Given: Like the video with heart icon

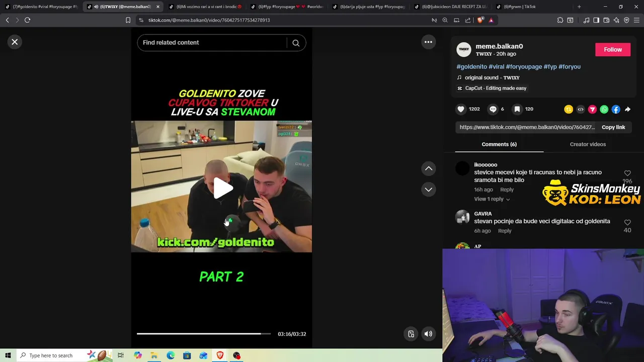Looking at the screenshot, I should (461, 109).
